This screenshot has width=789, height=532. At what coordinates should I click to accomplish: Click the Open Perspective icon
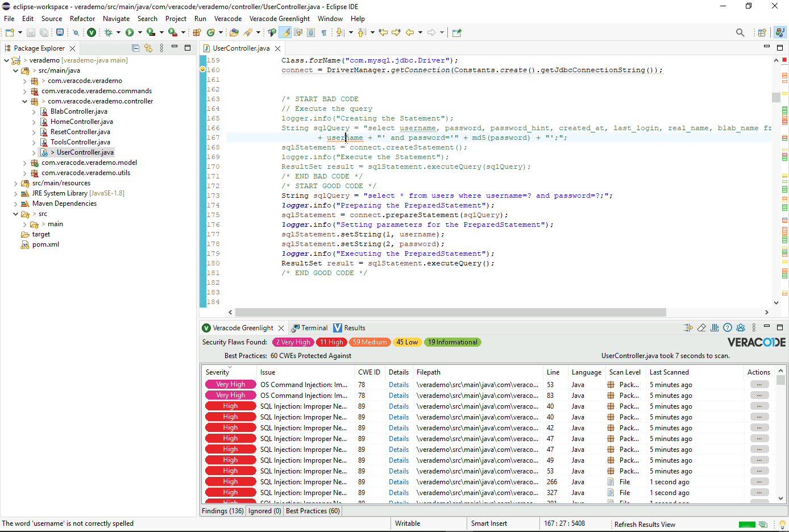(x=762, y=32)
